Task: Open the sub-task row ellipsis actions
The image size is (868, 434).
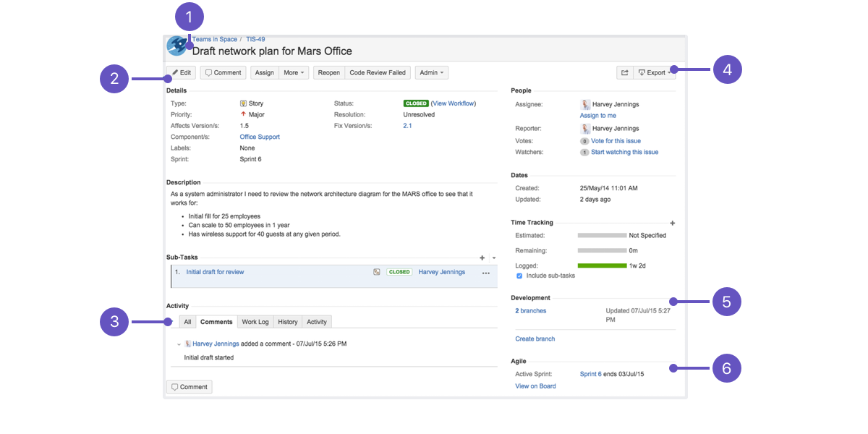Action: coord(485,273)
